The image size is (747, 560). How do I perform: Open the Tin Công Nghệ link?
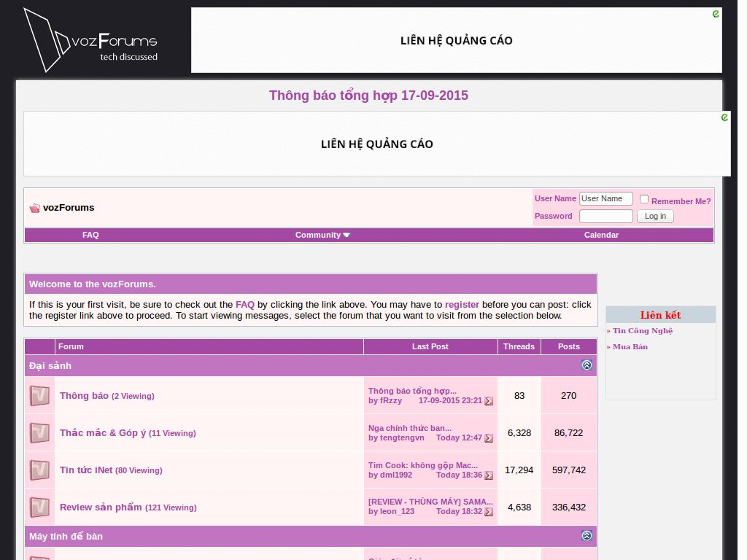coord(642,331)
